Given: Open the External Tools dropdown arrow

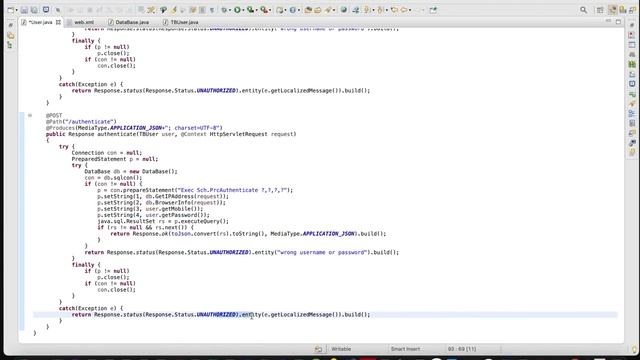Looking at the screenshot, I should (270, 10).
